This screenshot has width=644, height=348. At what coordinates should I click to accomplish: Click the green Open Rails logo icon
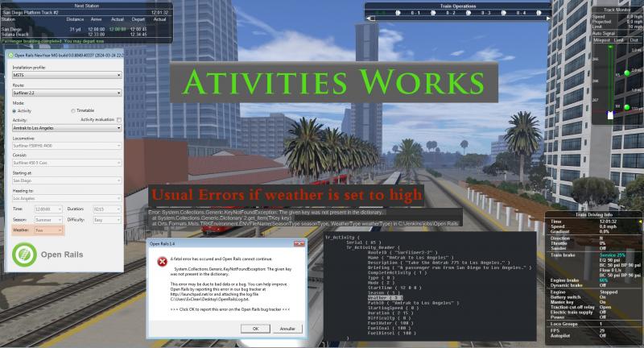(24, 255)
